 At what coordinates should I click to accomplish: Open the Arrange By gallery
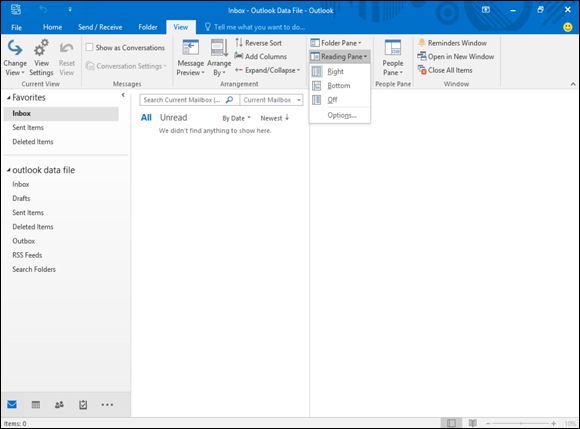pyautogui.click(x=219, y=58)
